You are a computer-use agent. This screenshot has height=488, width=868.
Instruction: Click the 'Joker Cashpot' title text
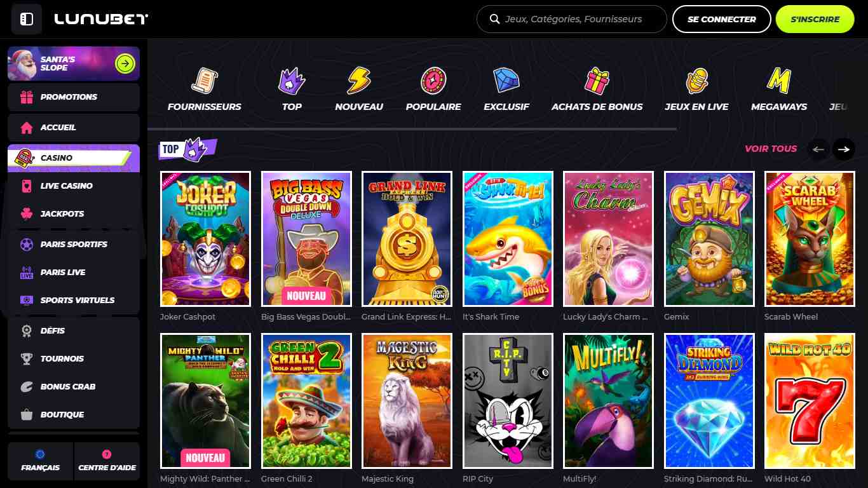(x=188, y=316)
